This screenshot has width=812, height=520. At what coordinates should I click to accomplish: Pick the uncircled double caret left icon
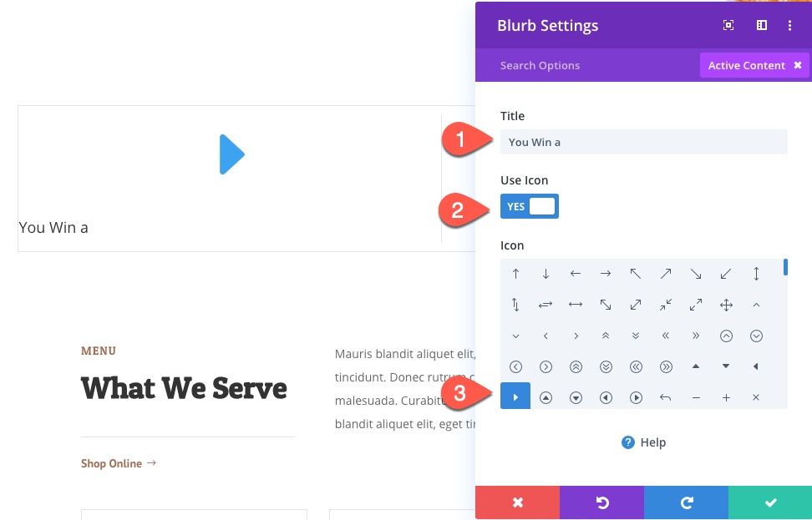666,336
